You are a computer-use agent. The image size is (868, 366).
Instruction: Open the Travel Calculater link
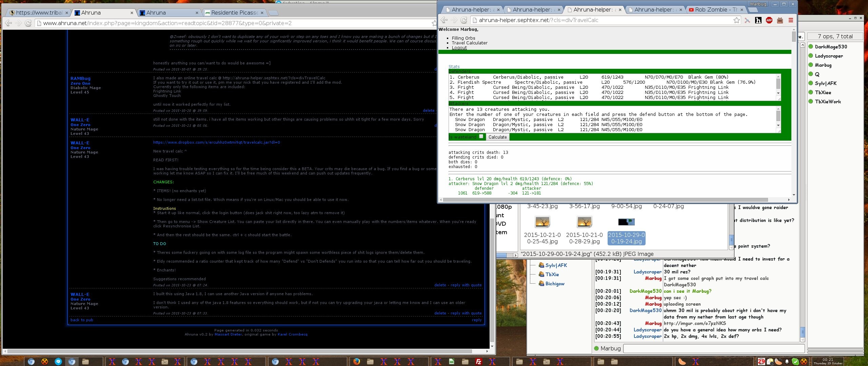click(469, 43)
